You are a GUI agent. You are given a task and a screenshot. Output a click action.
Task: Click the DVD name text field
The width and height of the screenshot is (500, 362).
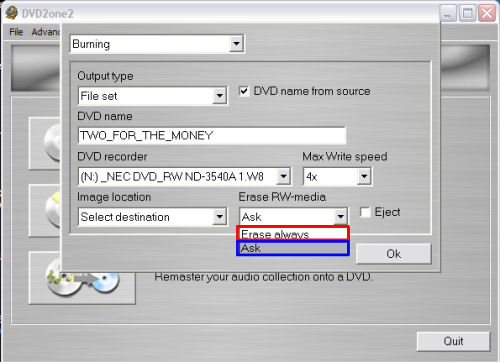212,135
